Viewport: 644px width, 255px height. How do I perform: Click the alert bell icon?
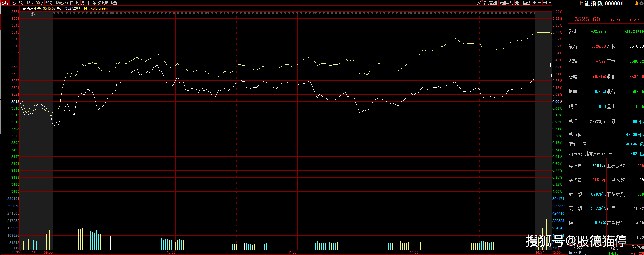[637, 3]
